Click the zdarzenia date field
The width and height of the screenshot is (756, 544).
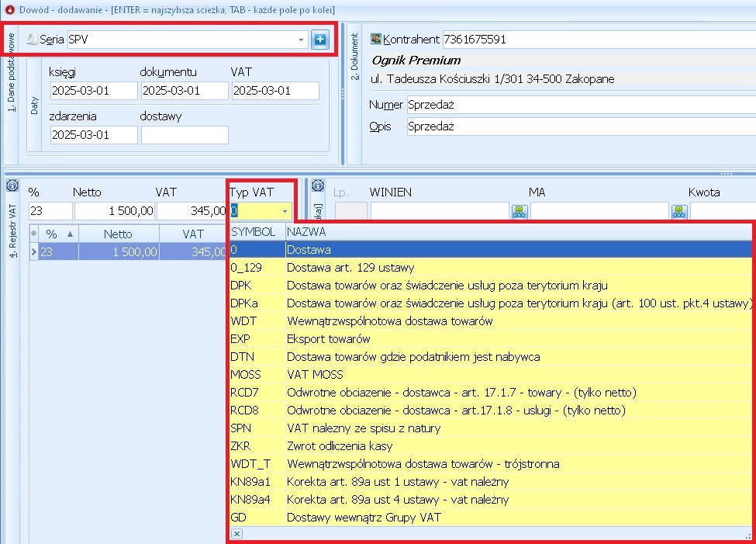point(94,135)
